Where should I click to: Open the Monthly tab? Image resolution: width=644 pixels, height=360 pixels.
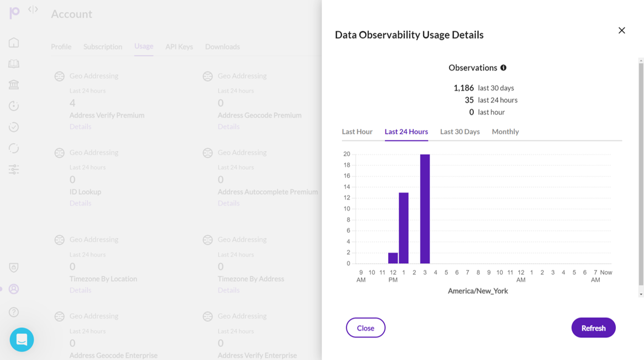(x=505, y=132)
